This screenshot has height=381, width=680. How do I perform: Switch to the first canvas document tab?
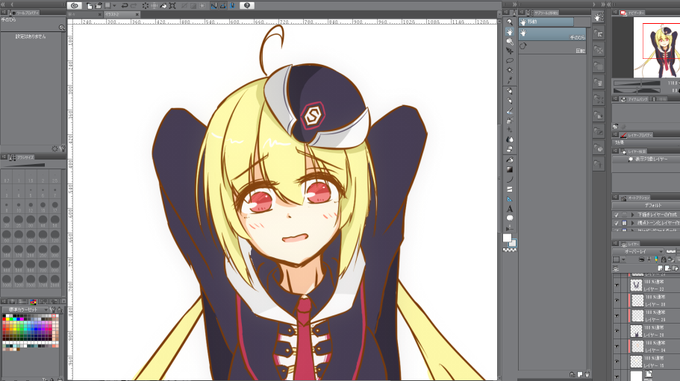(x=85, y=14)
